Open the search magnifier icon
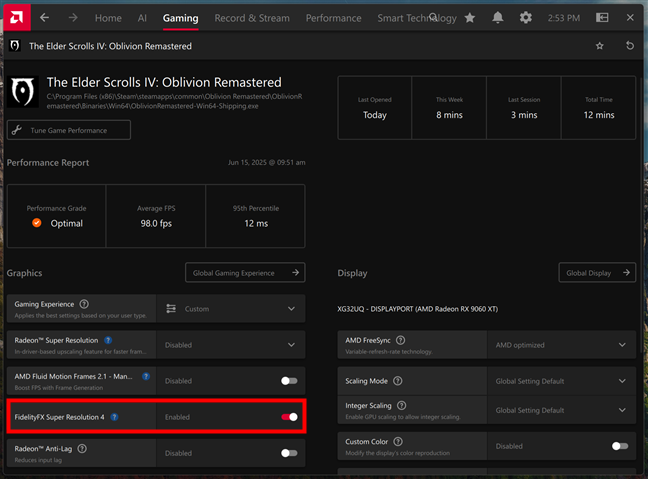Viewport: 648px width, 479px height. [433, 17]
